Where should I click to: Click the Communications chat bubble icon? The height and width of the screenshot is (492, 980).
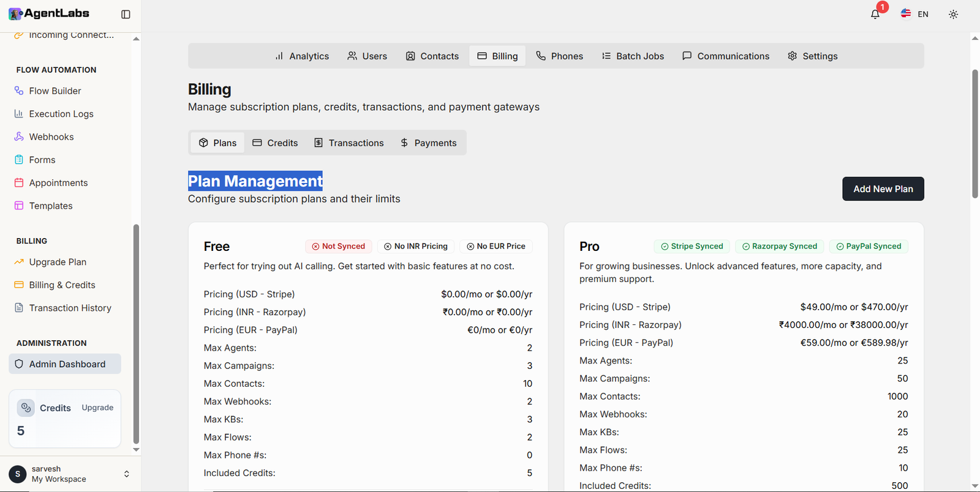[x=687, y=56]
